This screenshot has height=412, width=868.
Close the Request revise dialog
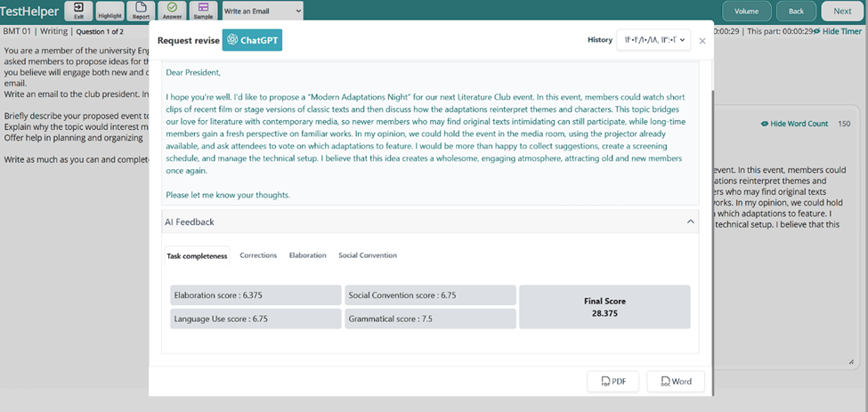(702, 41)
